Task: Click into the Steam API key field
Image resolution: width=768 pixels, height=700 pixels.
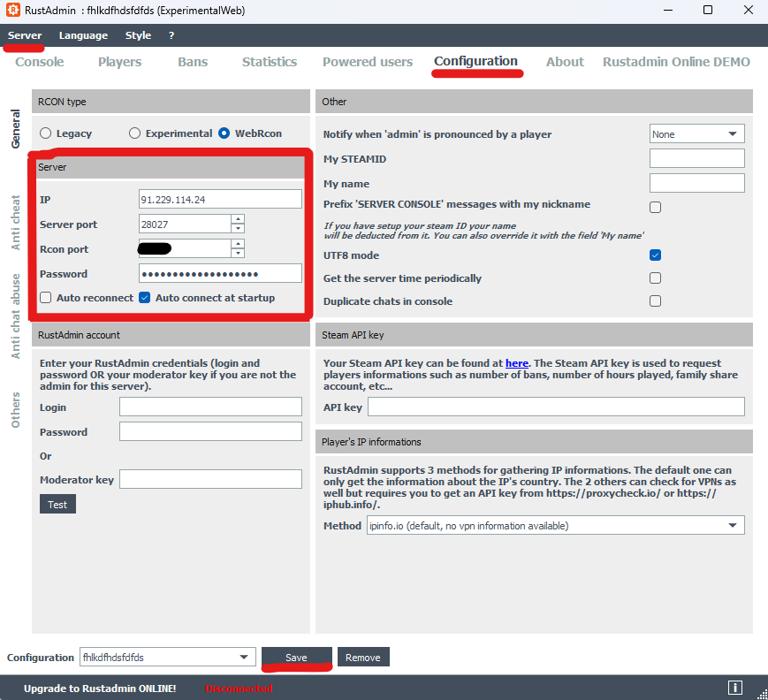Action: pos(555,407)
